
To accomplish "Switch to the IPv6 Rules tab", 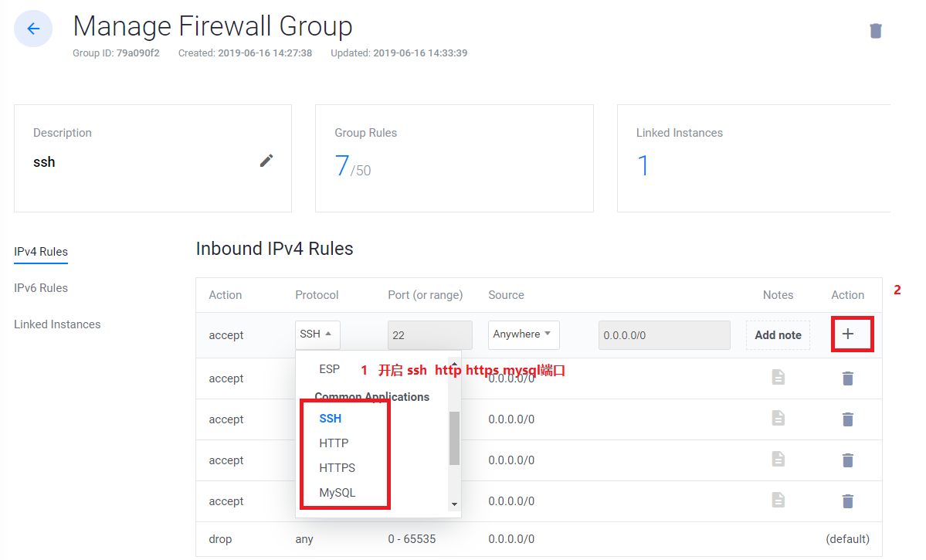I will click(41, 288).
